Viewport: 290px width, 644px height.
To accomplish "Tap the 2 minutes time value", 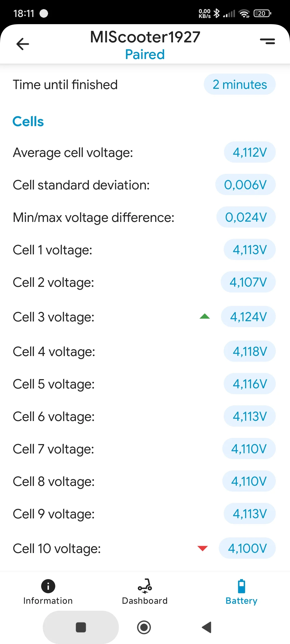I will (x=240, y=85).
